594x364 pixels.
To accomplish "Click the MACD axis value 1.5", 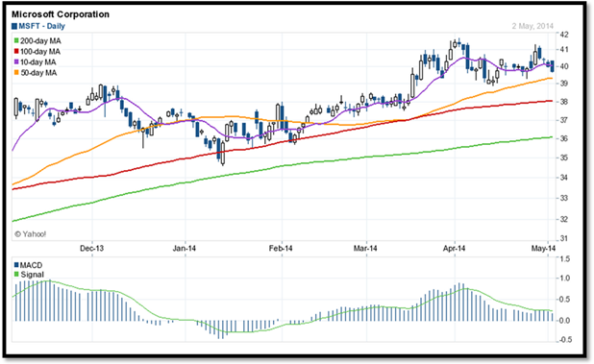I will click(565, 259).
